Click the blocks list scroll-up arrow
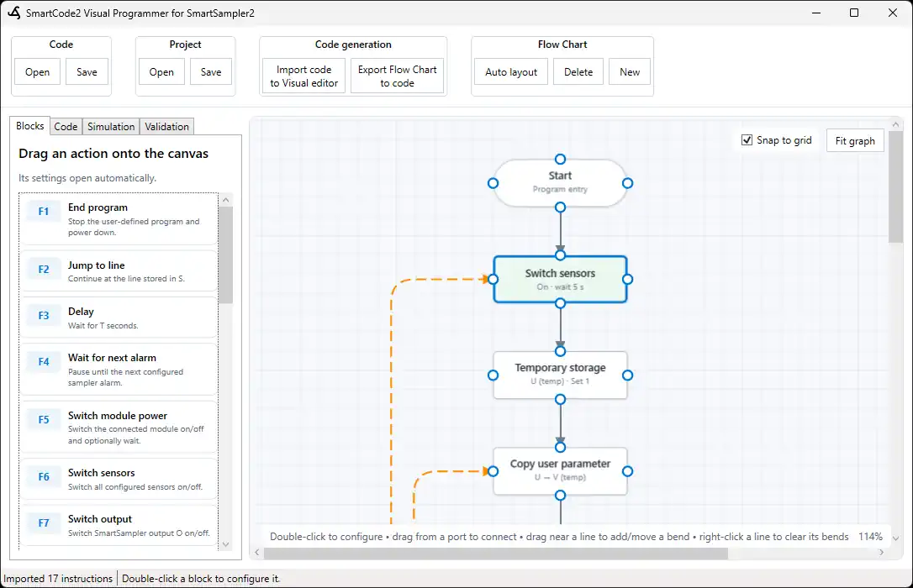Image resolution: width=913 pixels, height=588 pixels. 226,200
